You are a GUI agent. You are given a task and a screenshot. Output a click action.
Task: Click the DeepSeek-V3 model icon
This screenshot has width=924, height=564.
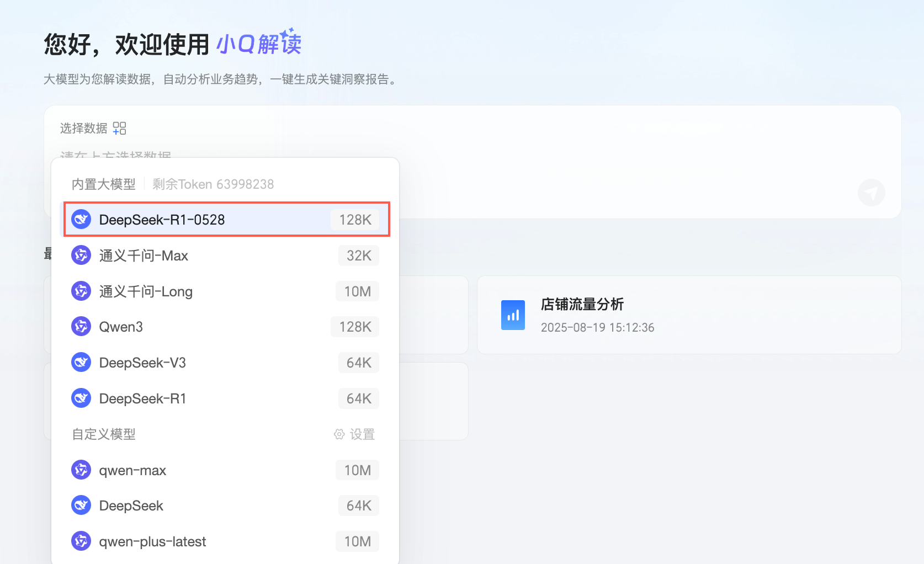pos(81,363)
